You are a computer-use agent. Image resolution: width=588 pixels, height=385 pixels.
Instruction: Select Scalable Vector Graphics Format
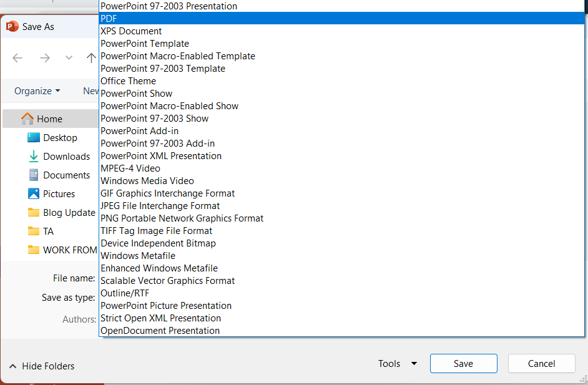click(341, 280)
